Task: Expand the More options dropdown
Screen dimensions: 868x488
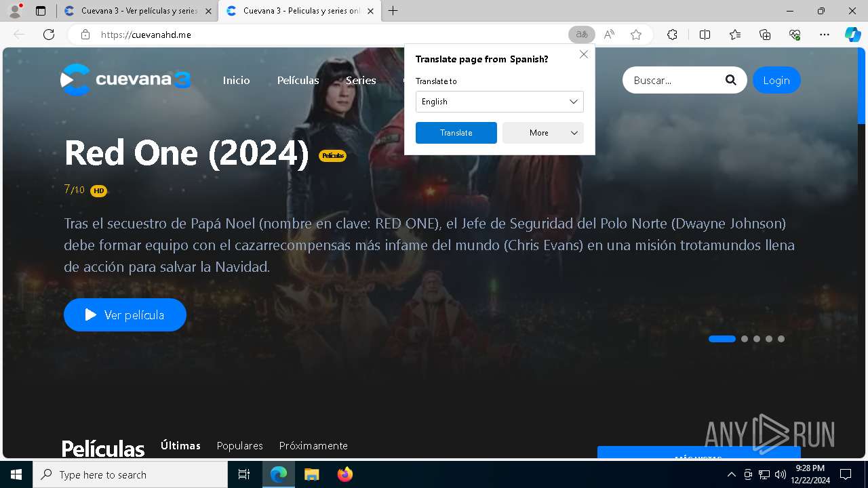Action: (543, 133)
